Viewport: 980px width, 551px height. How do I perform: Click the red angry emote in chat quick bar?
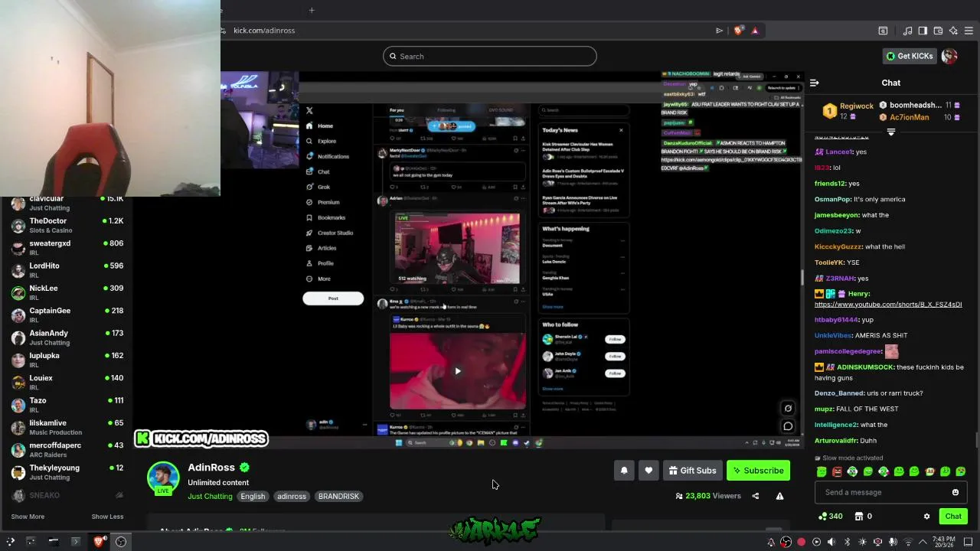837,471
